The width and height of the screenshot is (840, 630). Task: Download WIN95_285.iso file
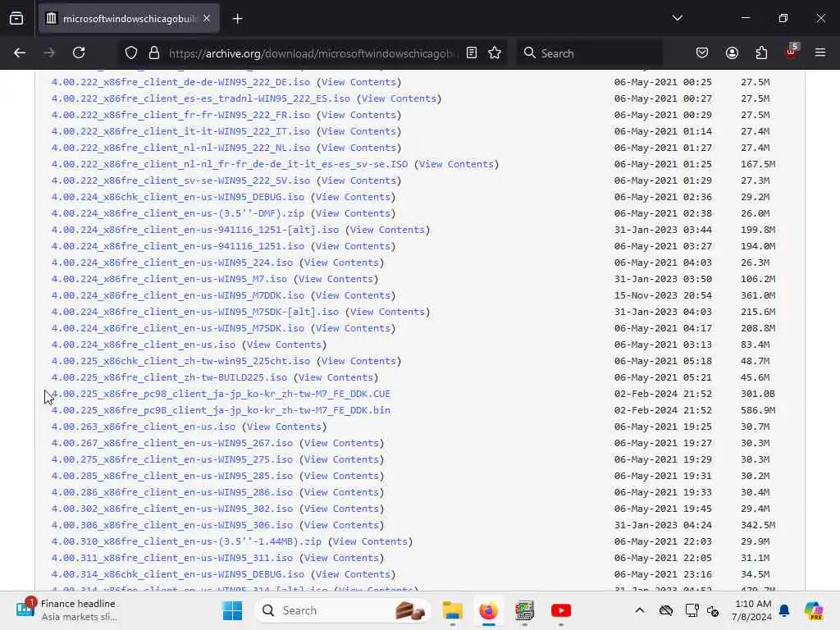(172, 476)
